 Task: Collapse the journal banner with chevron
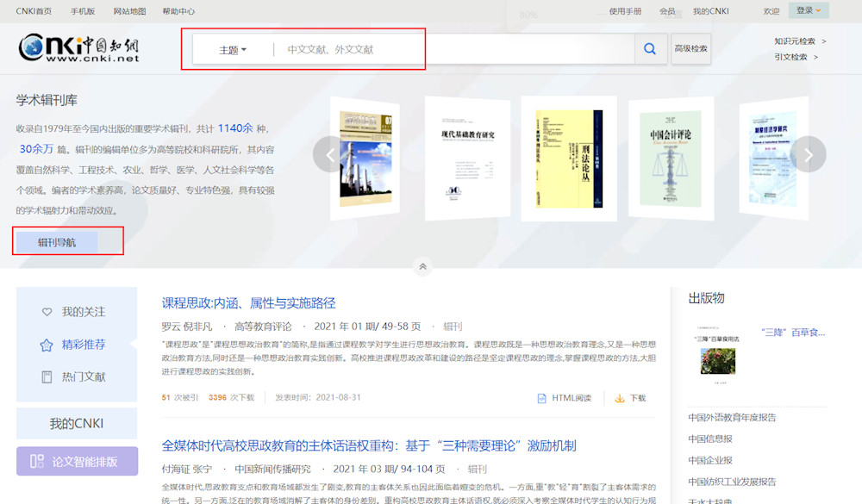click(x=422, y=267)
